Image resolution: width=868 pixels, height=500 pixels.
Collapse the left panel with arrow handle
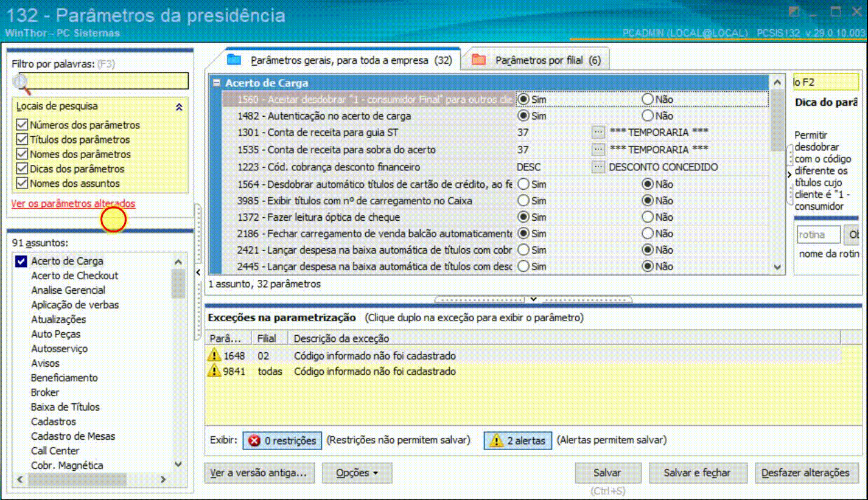point(198,273)
